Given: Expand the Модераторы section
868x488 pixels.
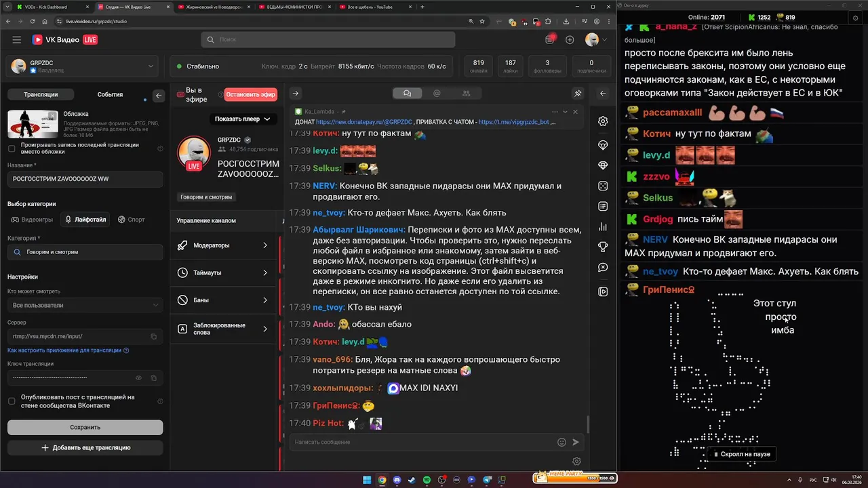Looking at the screenshot, I should pos(222,245).
